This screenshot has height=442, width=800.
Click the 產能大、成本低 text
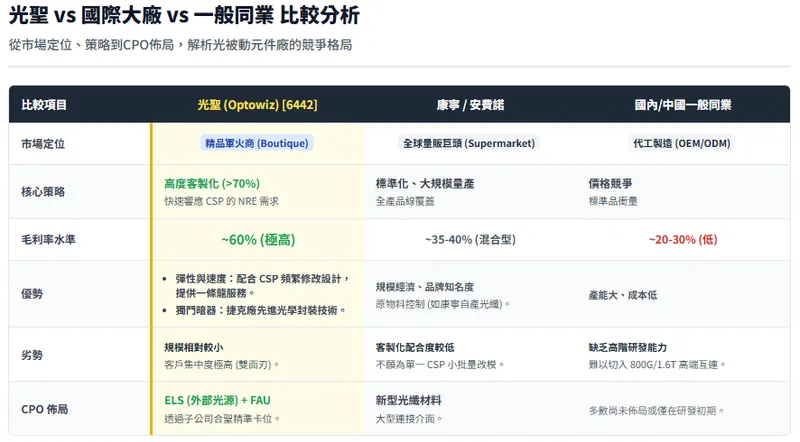(x=622, y=295)
